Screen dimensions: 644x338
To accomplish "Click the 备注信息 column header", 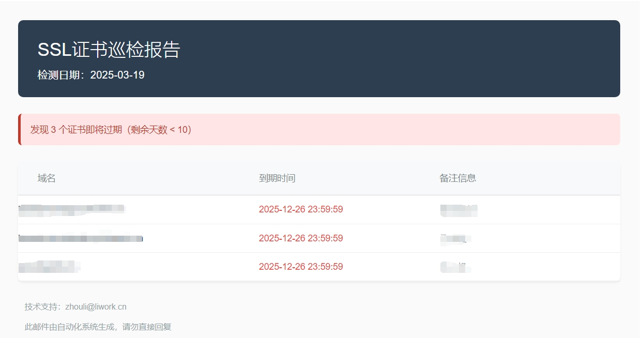I will coord(457,178).
